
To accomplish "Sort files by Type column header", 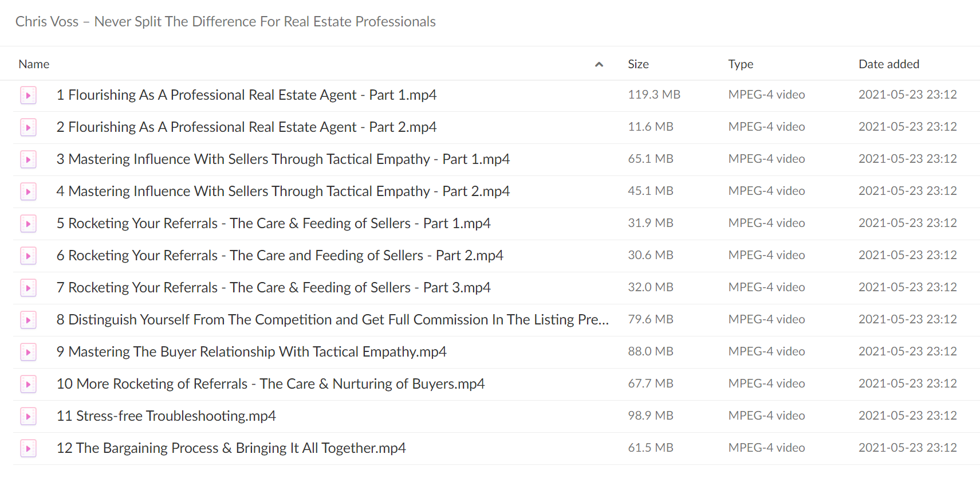I will point(741,64).
